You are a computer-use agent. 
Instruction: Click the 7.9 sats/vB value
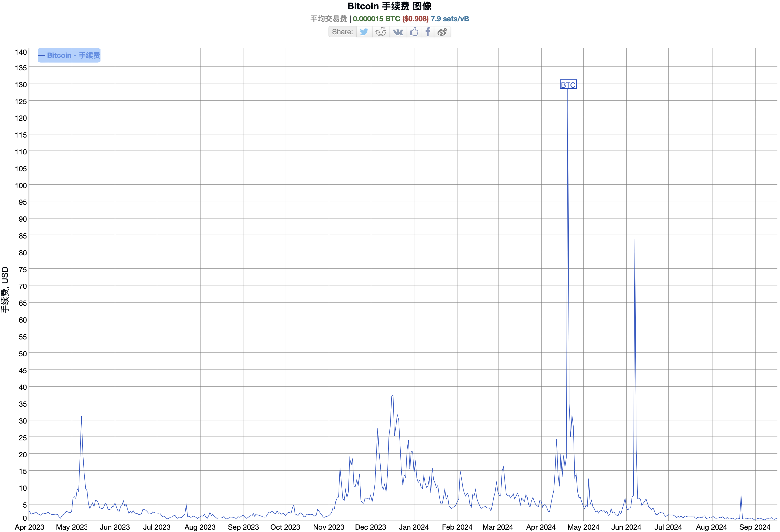[x=450, y=19]
